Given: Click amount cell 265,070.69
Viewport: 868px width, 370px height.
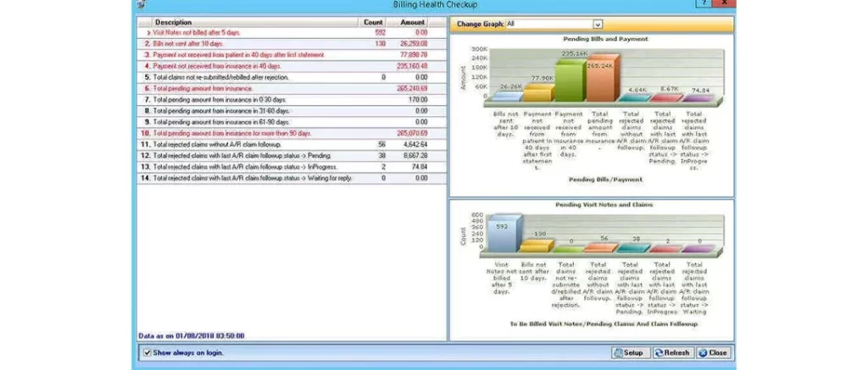Looking at the screenshot, I should [x=413, y=133].
